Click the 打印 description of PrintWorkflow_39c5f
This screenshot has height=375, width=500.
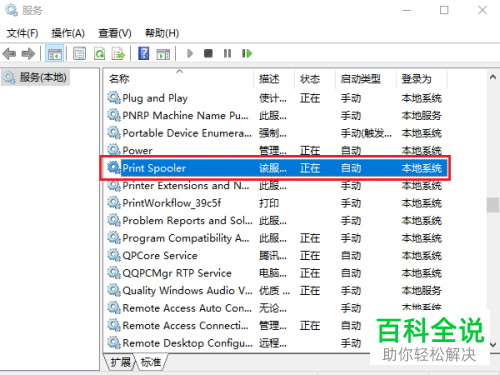click(x=269, y=203)
